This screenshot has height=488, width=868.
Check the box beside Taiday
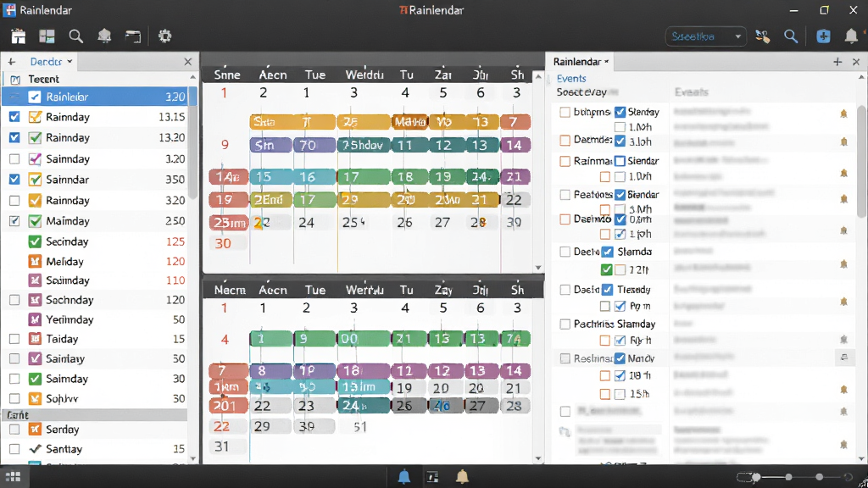point(14,339)
